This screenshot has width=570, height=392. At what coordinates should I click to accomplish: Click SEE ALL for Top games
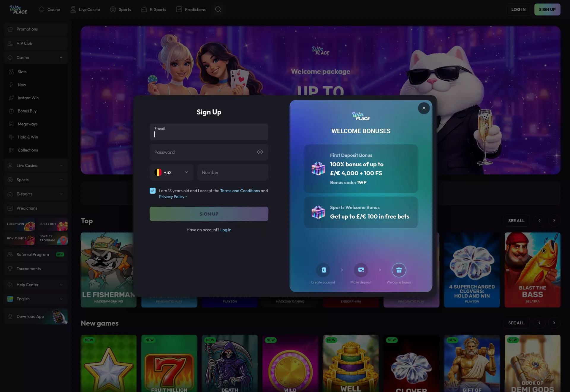(516, 221)
